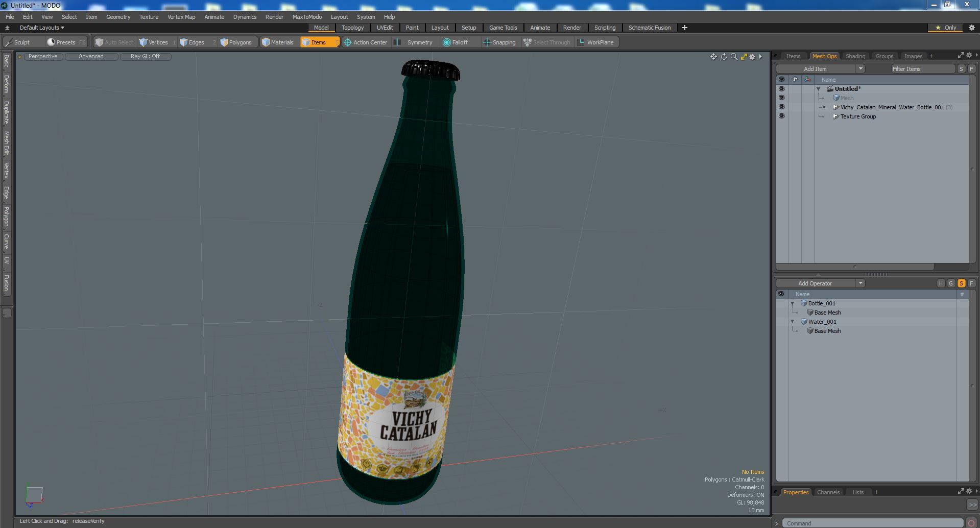Click the Add Item button
980x528 pixels.
pos(815,69)
